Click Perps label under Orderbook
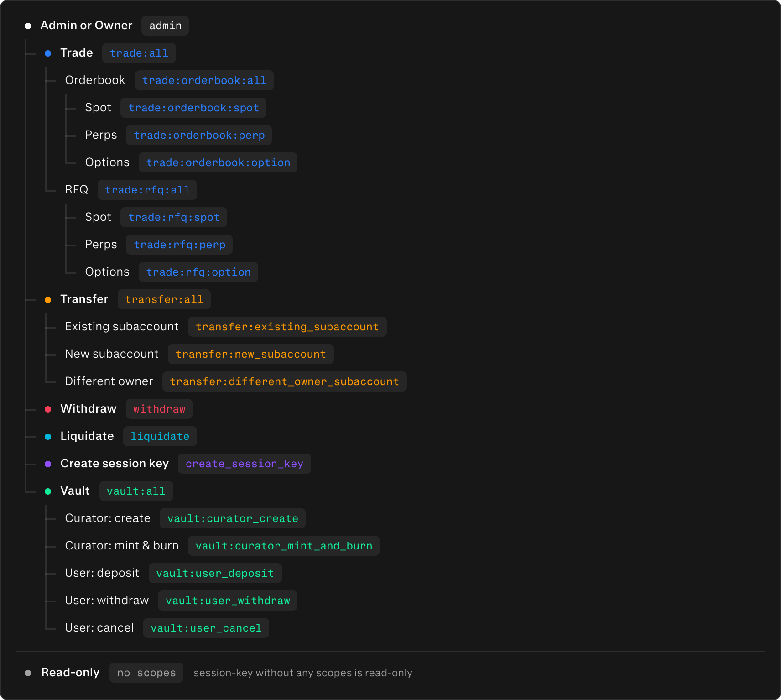781x700 pixels. [x=101, y=135]
